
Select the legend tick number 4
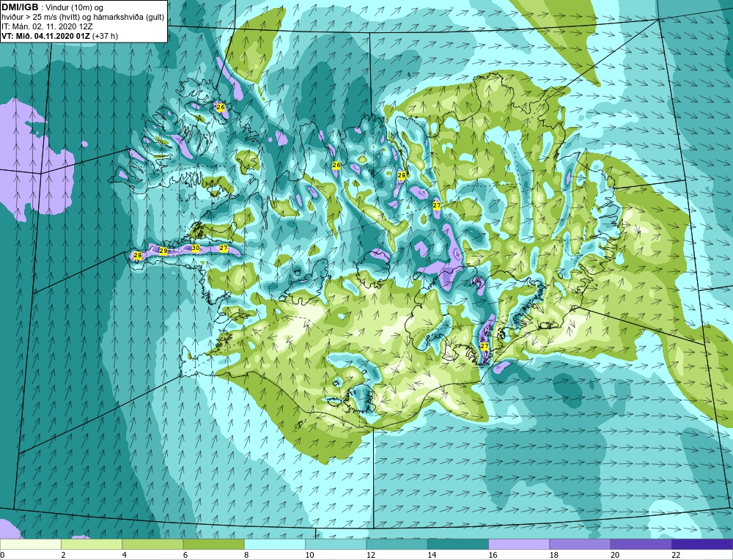(x=125, y=555)
